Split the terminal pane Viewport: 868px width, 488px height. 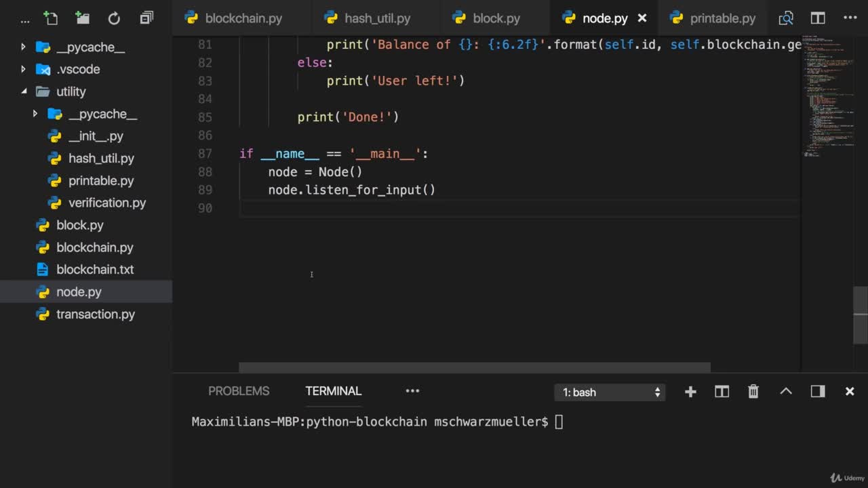(722, 392)
